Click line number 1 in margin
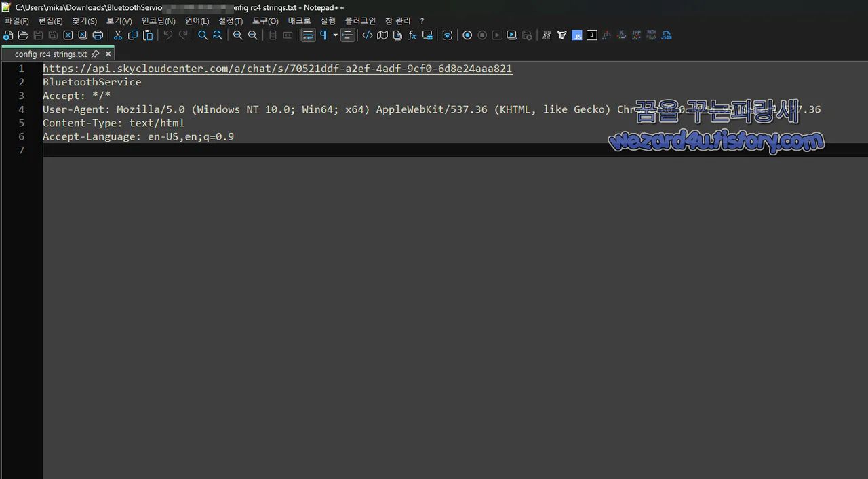Screen dimensions: 868x479 [21, 69]
